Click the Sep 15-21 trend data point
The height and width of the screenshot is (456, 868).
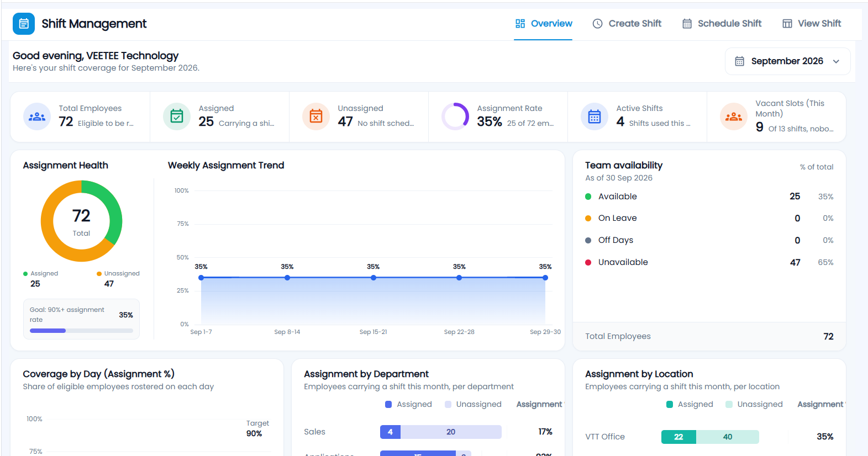click(x=373, y=278)
